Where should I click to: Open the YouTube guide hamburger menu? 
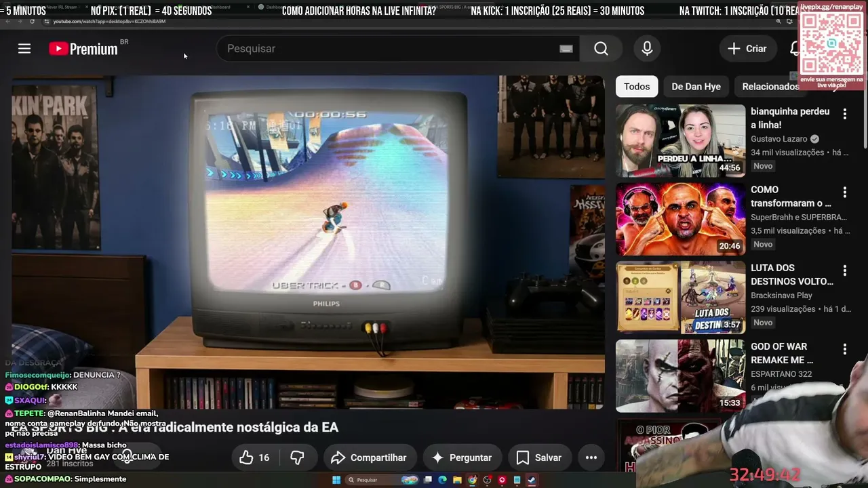coord(24,49)
